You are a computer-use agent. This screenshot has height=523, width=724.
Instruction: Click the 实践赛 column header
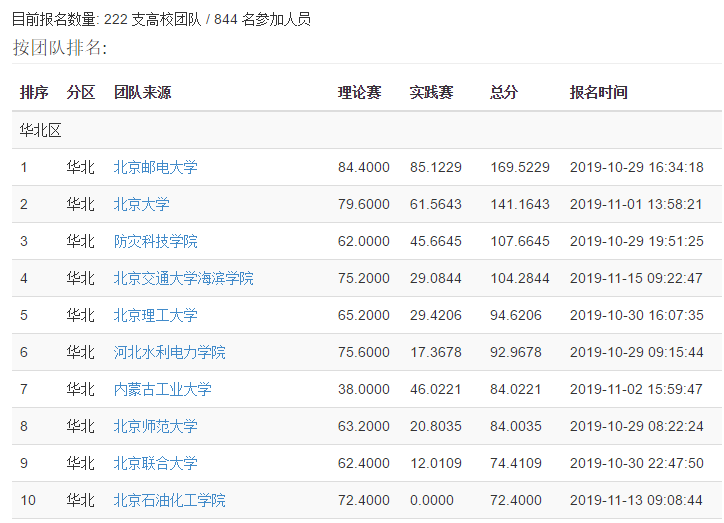[x=432, y=92]
